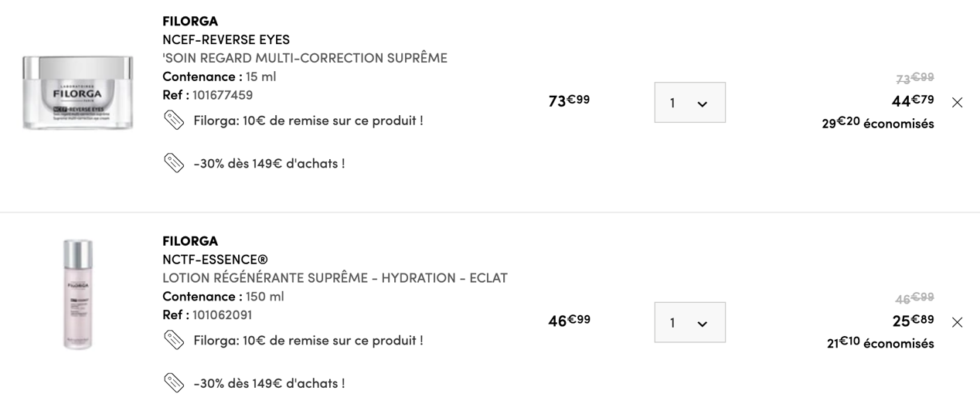Click tag icon beside -30% offer under NCEF-REVERSE EYES
Image resolution: width=980 pixels, height=394 pixels.
tap(174, 163)
